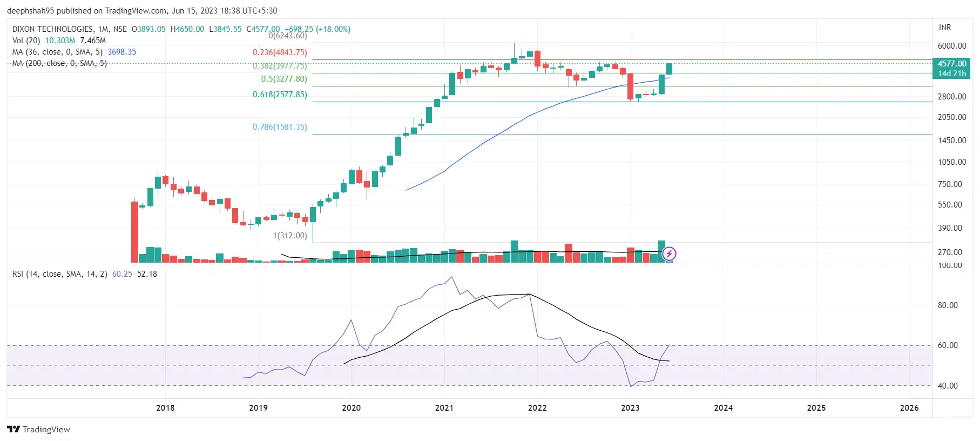
Task: Click the 6000.00 price scale value
Action: click(x=952, y=46)
